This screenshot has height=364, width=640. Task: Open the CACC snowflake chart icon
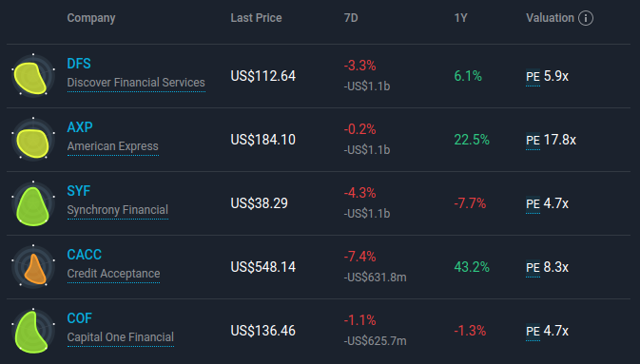click(33, 267)
